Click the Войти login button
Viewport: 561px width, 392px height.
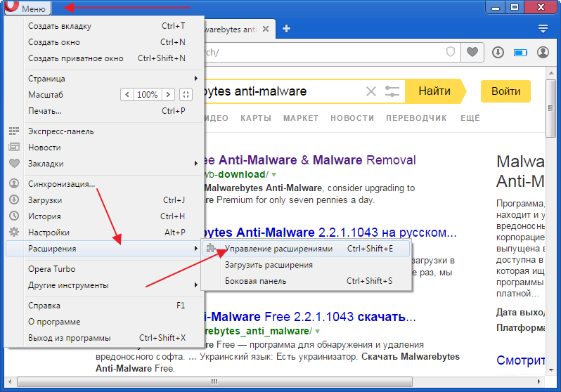click(x=505, y=91)
